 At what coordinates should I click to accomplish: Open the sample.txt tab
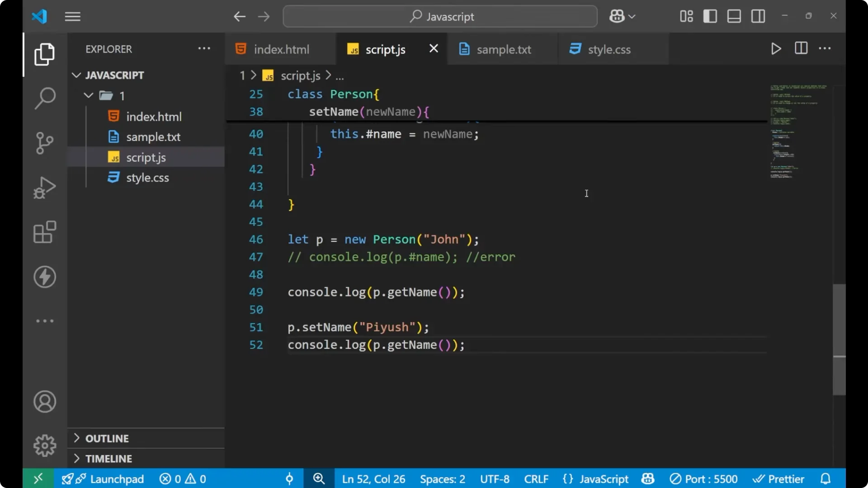pos(505,49)
